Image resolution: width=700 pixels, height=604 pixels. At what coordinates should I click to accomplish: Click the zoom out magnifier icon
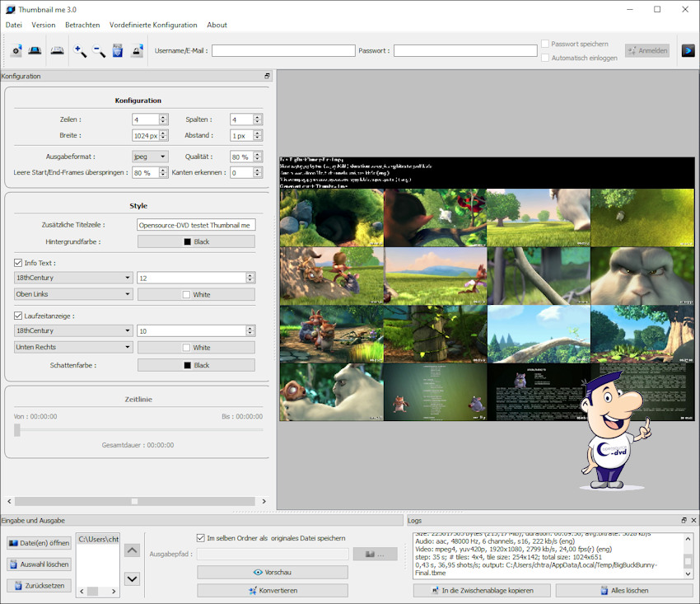[99, 51]
